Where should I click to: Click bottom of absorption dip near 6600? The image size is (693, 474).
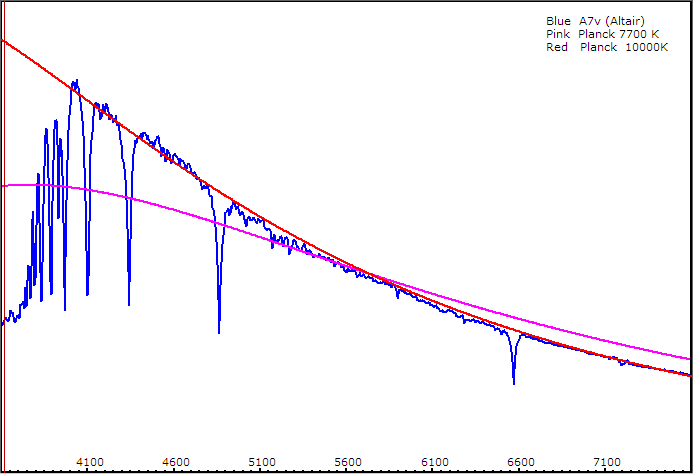[514, 382]
